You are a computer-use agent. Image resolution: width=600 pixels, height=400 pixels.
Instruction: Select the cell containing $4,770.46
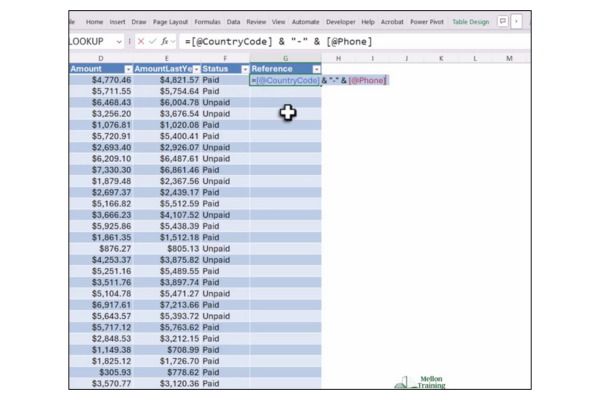(100, 80)
